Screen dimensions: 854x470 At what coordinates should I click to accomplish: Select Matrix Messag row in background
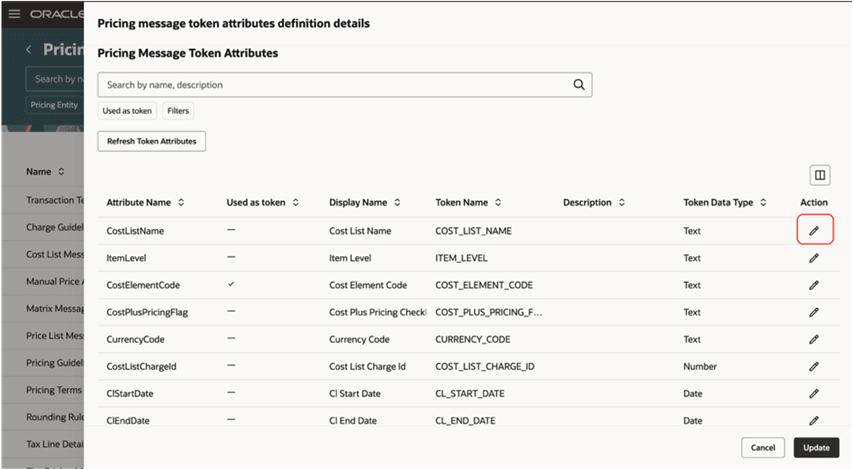[54, 308]
